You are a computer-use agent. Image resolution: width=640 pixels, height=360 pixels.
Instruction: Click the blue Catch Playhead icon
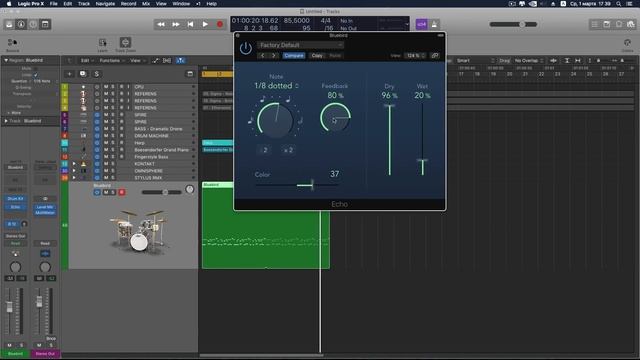[x=180, y=60]
